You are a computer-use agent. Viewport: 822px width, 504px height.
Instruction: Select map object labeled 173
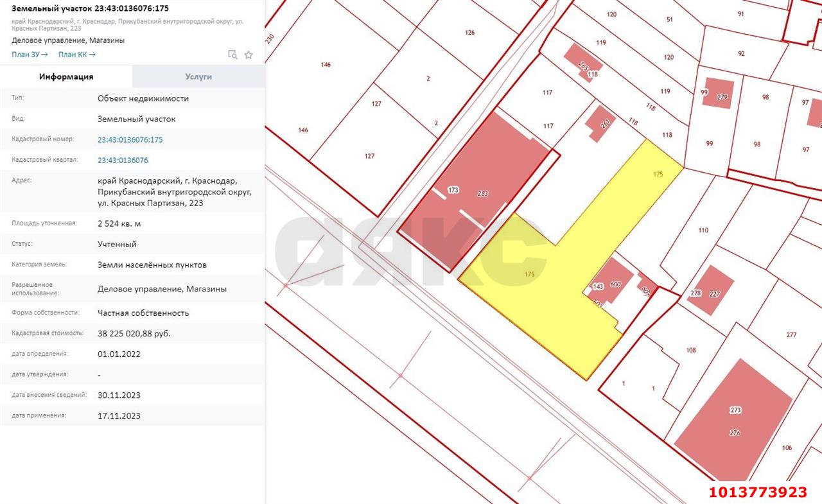point(454,190)
